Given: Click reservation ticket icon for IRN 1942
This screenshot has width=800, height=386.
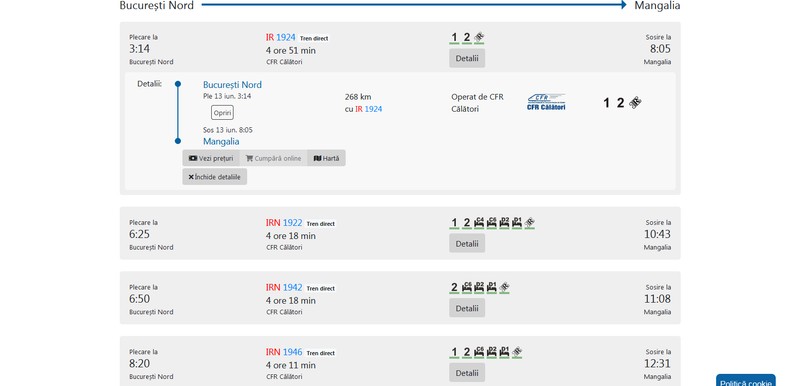Looking at the screenshot, I should tap(504, 288).
